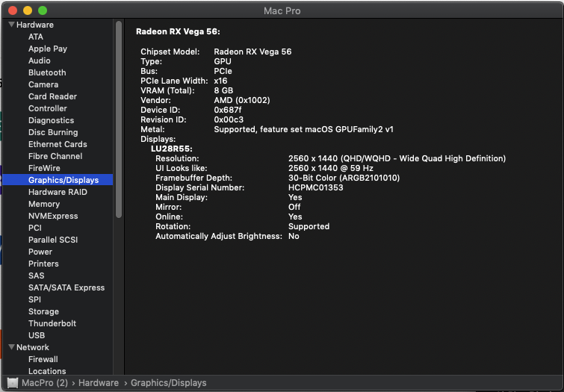
Task: Click MacPro (2) in the path bar
Action: [45, 383]
